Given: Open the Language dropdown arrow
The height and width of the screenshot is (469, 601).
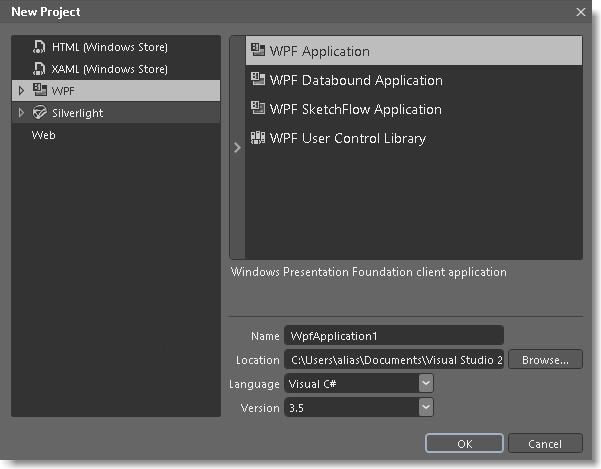Looking at the screenshot, I should click(426, 383).
